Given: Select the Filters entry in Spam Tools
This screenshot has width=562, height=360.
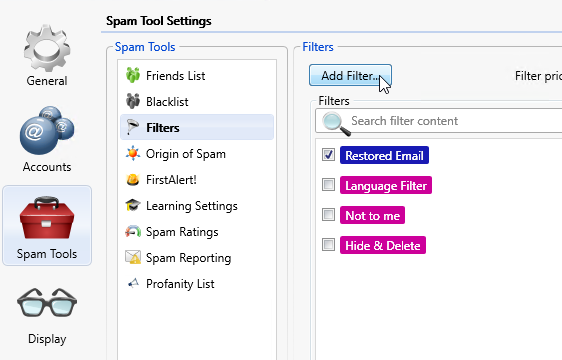Looking at the screenshot, I should pos(197,128).
